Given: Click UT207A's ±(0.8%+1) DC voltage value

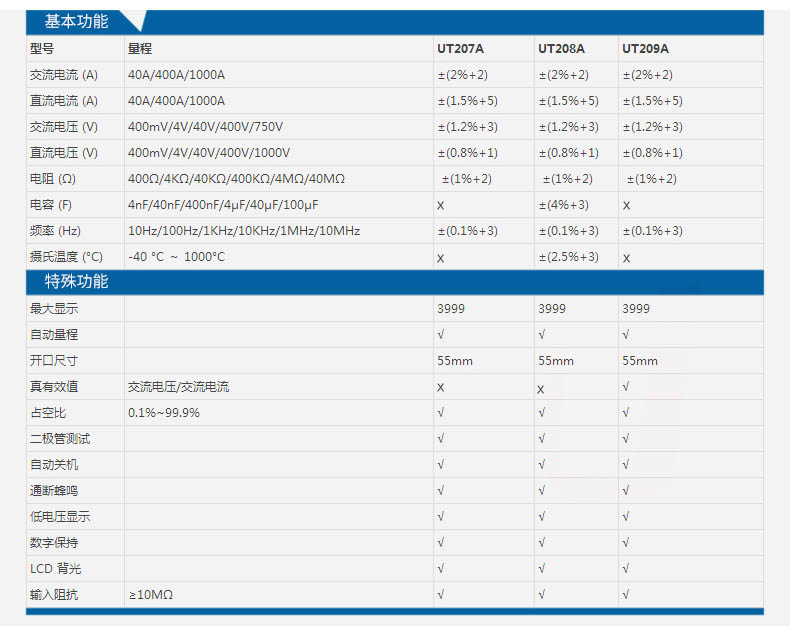Looking at the screenshot, I should pyautogui.click(x=468, y=153).
